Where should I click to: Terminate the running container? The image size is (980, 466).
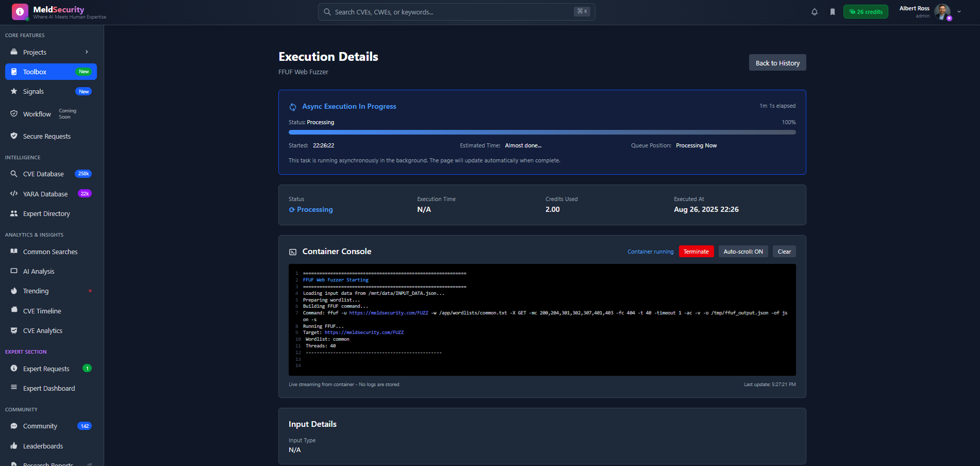(x=696, y=252)
